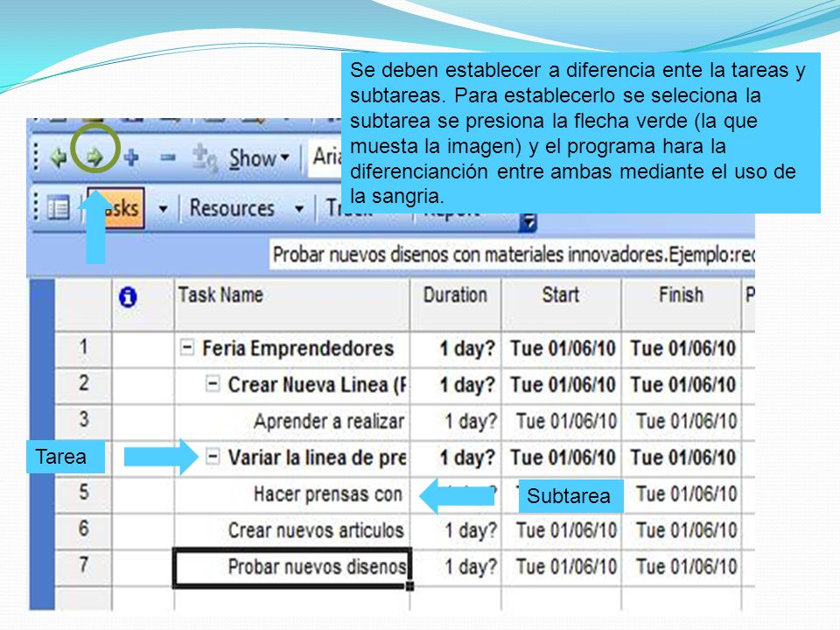Click the task Hacer prensas con
Viewport: 840px width, 630px height.
coord(328,493)
